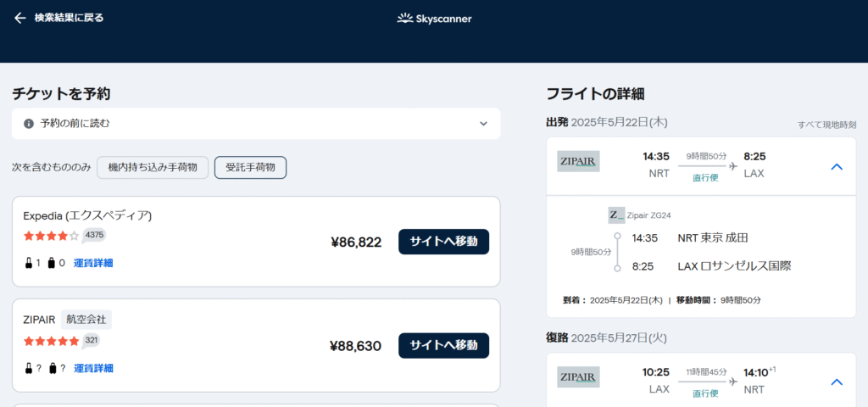The width and height of the screenshot is (868, 407).
Task: Click the ¥88,630 price
Action: click(355, 346)
